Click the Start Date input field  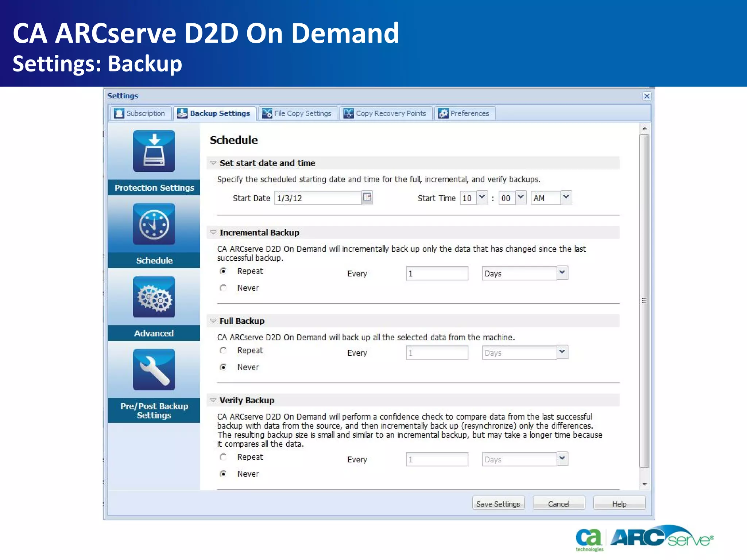(x=318, y=198)
